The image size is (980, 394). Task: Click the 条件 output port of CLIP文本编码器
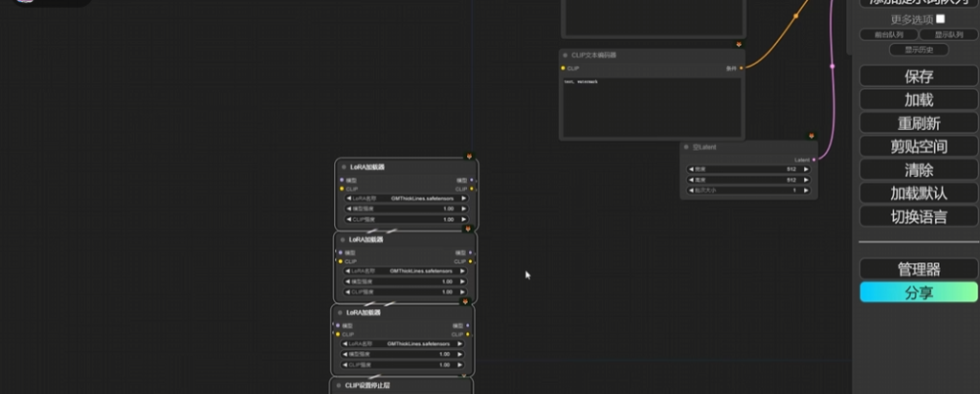pyautogui.click(x=742, y=68)
